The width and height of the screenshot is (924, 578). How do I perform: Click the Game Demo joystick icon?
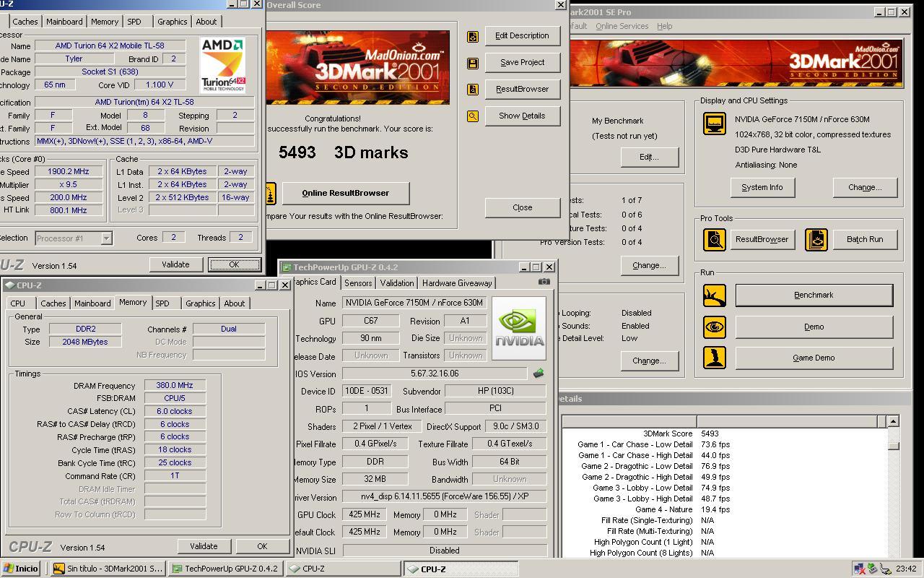[715, 358]
